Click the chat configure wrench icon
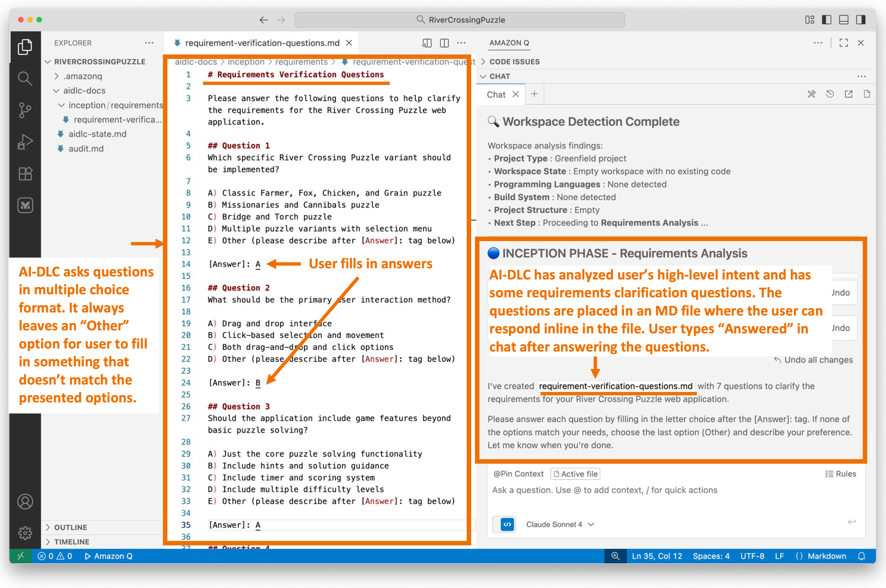Image resolution: width=886 pixels, height=588 pixels. 811,94
